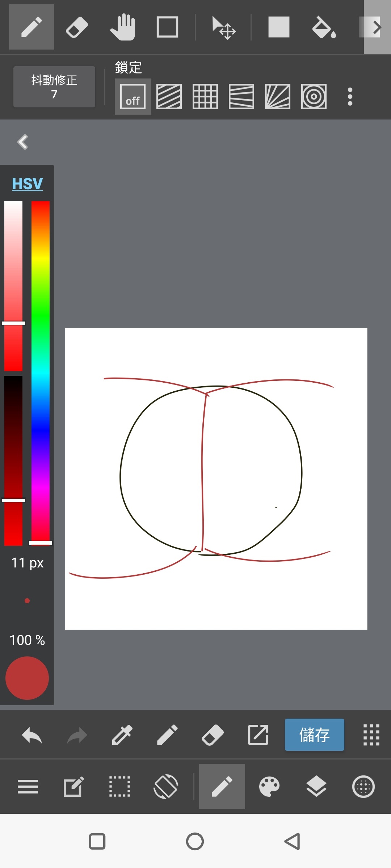Screen dimensions: 391x868
Task: Open the hamburger main menu
Action: [x=28, y=787]
